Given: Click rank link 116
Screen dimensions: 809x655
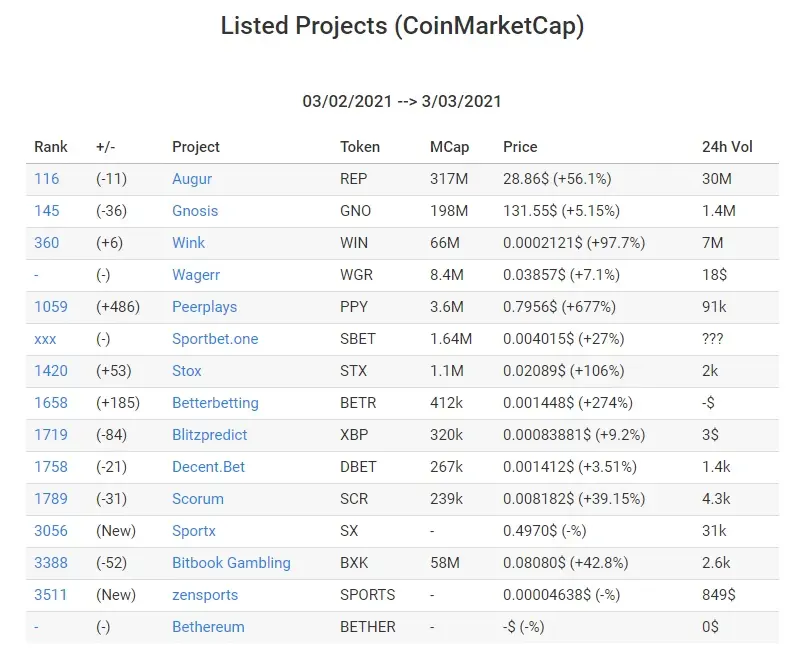Looking at the screenshot, I should click(46, 179).
